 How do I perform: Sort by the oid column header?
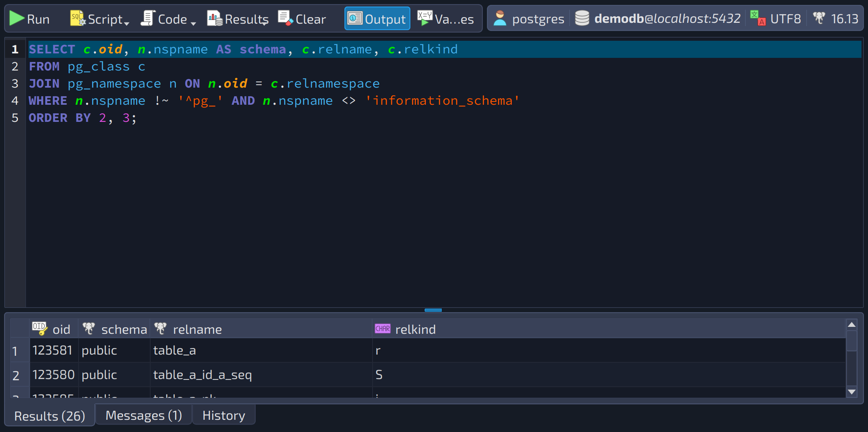coord(54,329)
